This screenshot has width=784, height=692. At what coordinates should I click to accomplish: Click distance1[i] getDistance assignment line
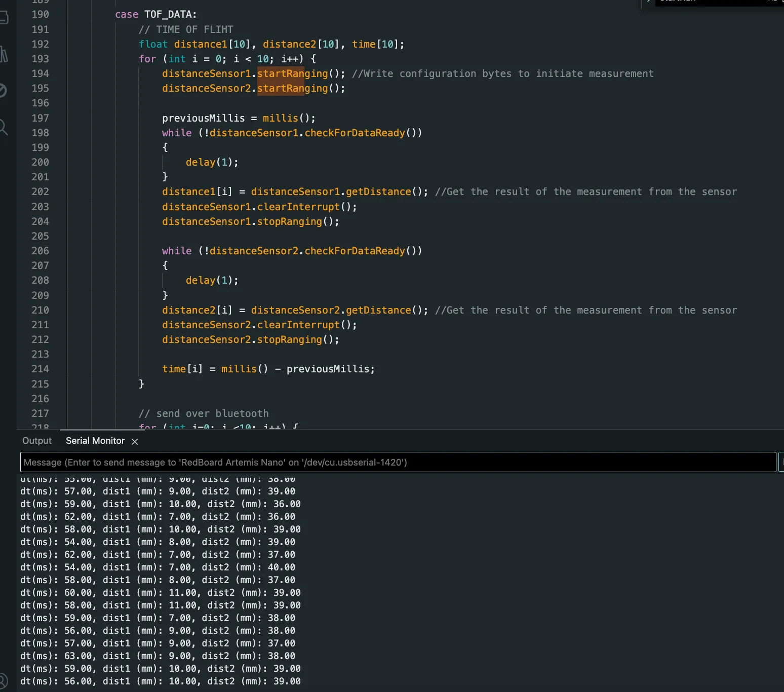point(295,191)
